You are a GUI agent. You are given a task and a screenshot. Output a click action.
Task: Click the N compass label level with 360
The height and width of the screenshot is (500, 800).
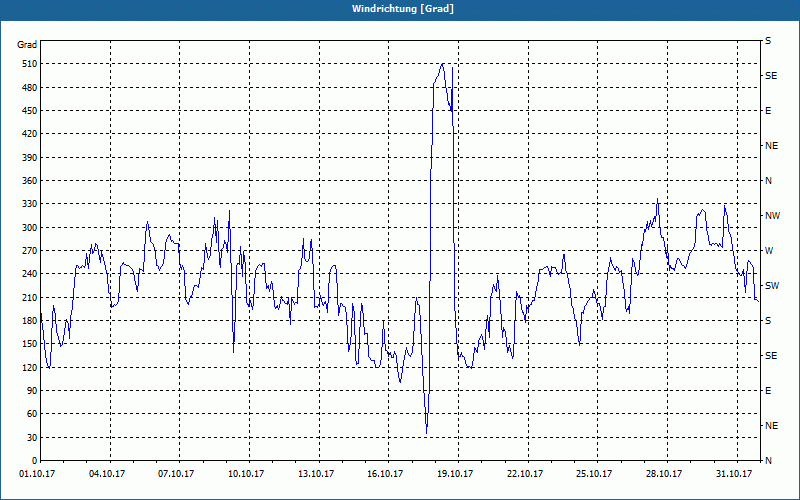[x=768, y=181]
